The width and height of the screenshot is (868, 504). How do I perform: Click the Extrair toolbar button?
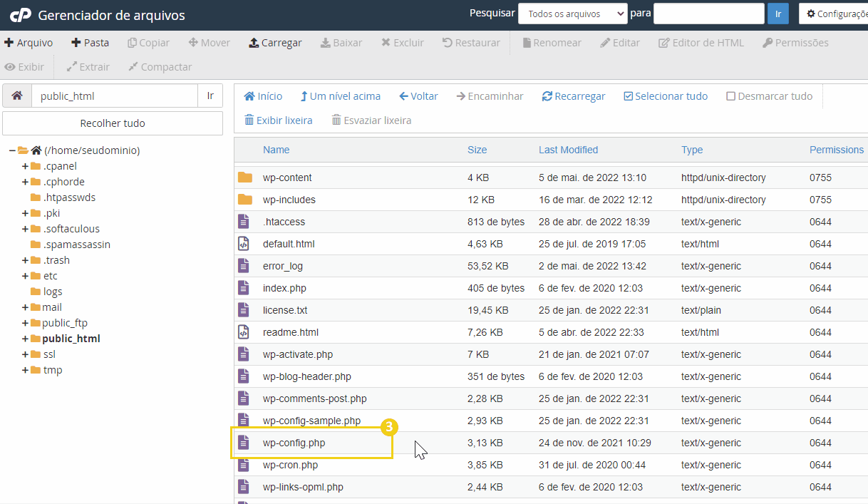pos(88,67)
